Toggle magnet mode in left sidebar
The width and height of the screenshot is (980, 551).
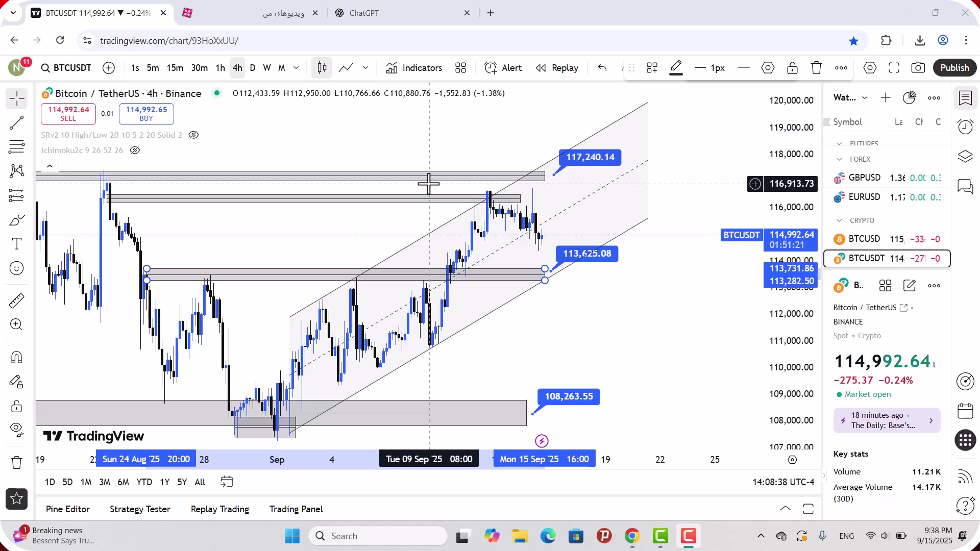coord(16,357)
